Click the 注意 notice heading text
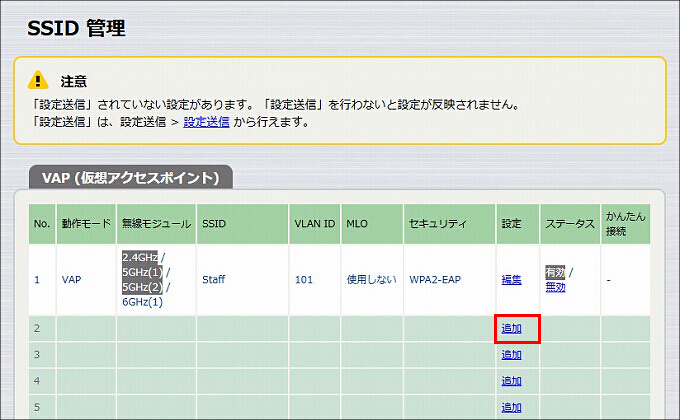Viewport: 680px width, 420px height. 73,82
